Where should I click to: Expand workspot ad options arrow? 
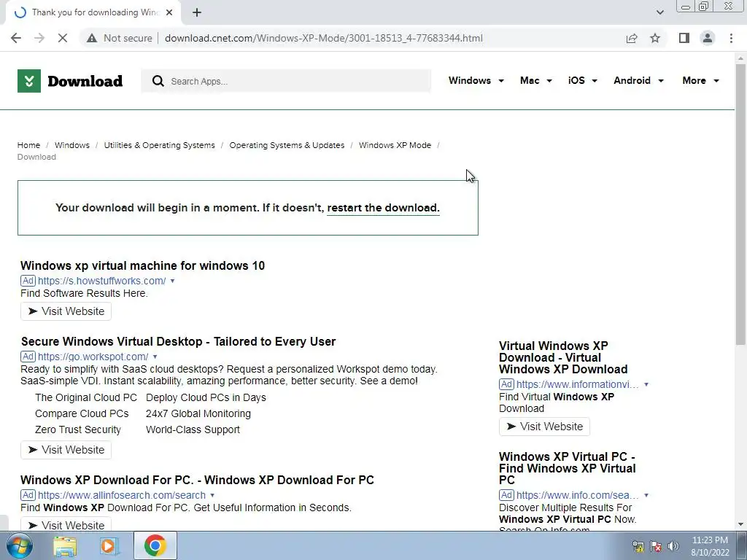pos(155,357)
